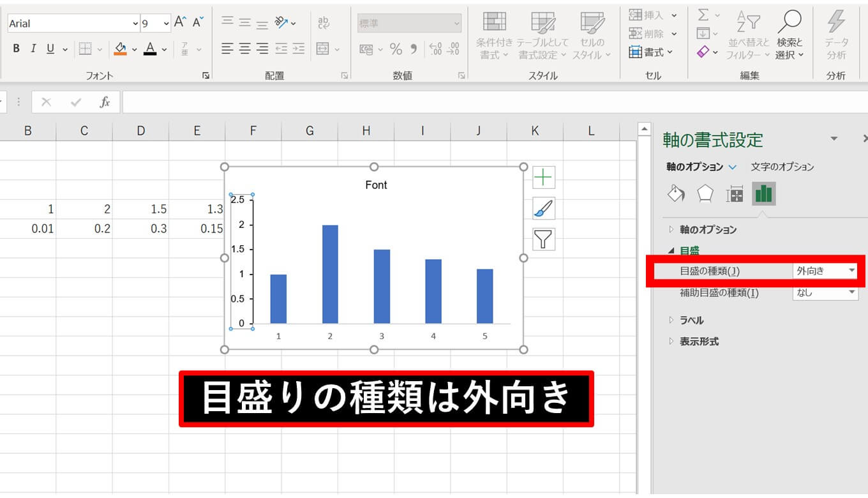Click the accounting number format icon
The image size is (868, 498).
click(366, 49)
